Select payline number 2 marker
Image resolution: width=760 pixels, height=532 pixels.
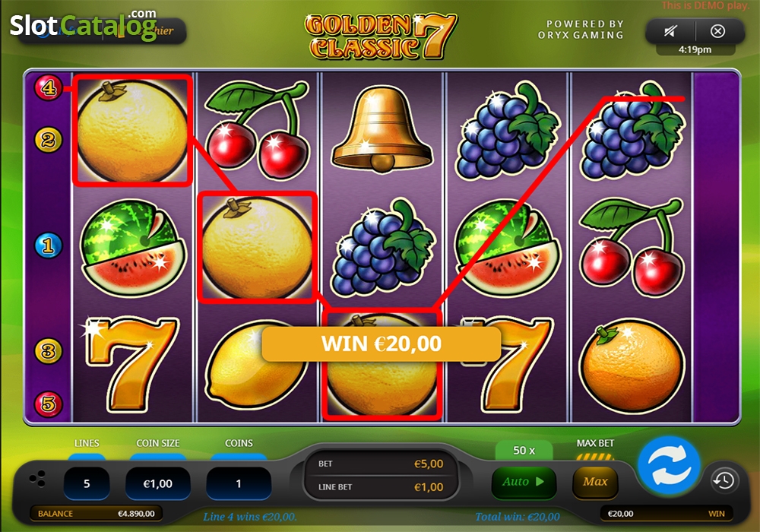48,140
